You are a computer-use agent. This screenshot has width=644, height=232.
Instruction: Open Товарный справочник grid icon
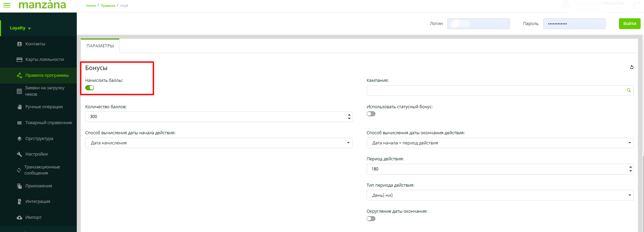tap(20, 123)
